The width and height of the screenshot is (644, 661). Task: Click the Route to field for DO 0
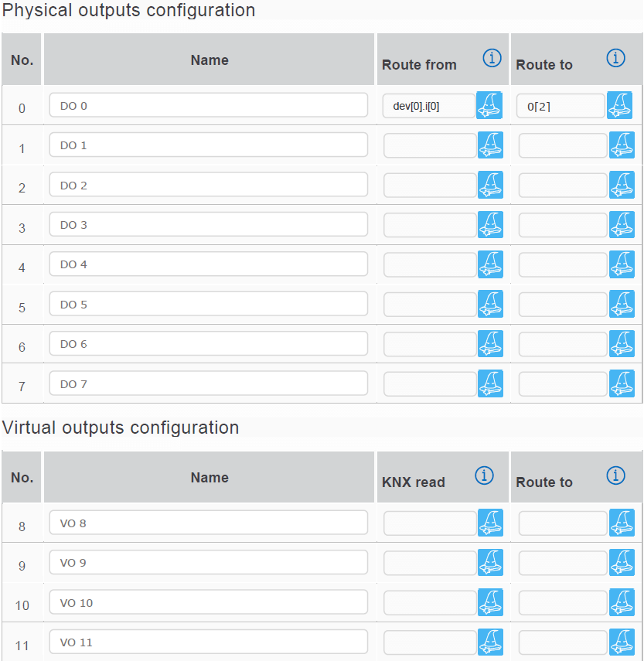click(x=561, y=106)
